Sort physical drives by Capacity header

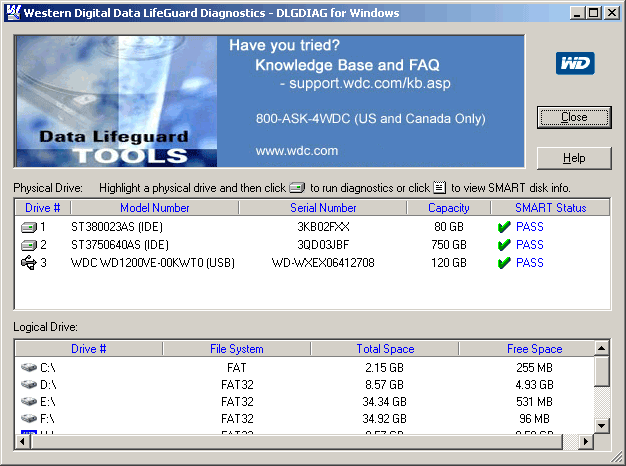click(x=449, y=208)
